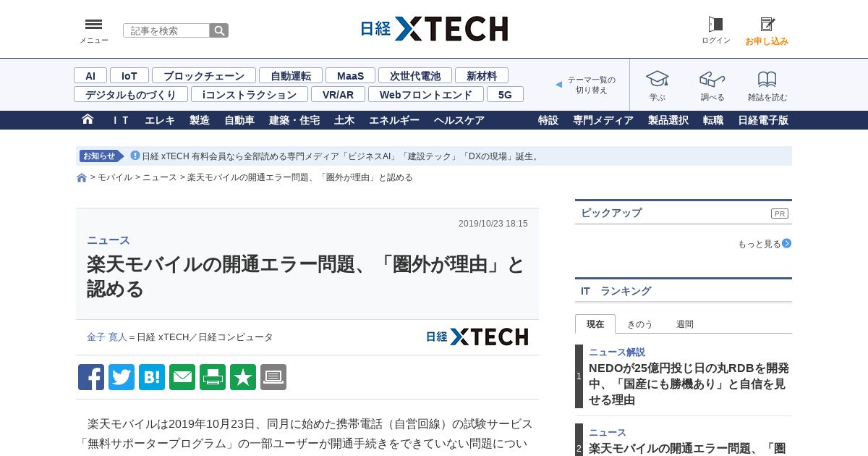Select the 5G theme tag
Image resolution: width=868 pixels, height=456 pixels.
[505, 94]
